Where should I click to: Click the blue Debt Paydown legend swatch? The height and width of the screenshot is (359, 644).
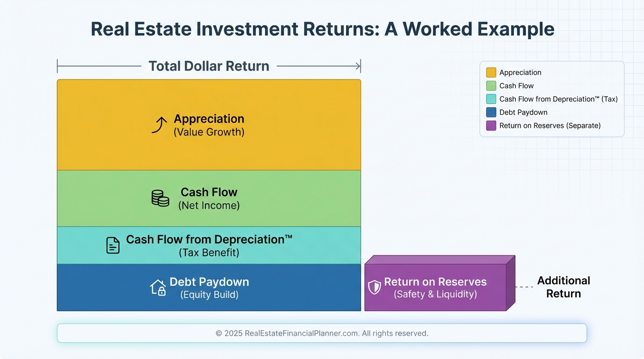[x=491, y=112]
